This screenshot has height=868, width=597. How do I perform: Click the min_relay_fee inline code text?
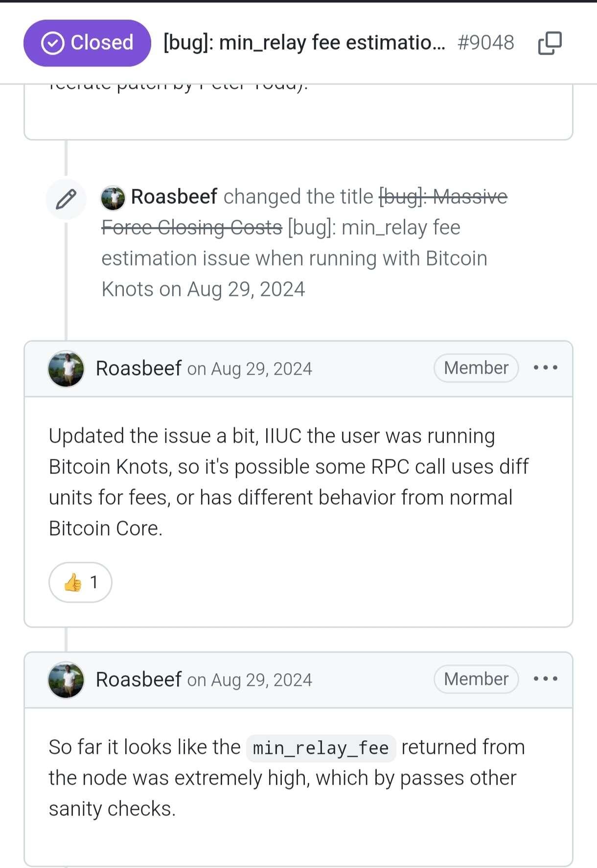321,748
